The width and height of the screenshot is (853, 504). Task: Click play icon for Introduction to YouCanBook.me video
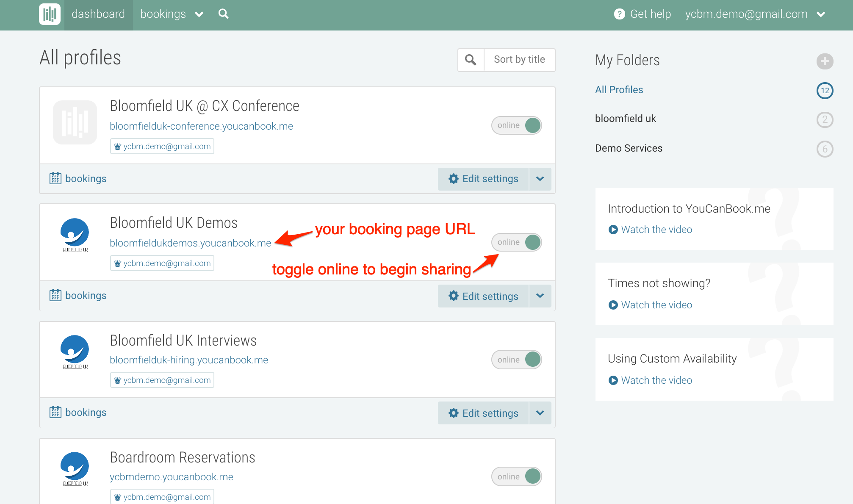click(x=613, y=230)
